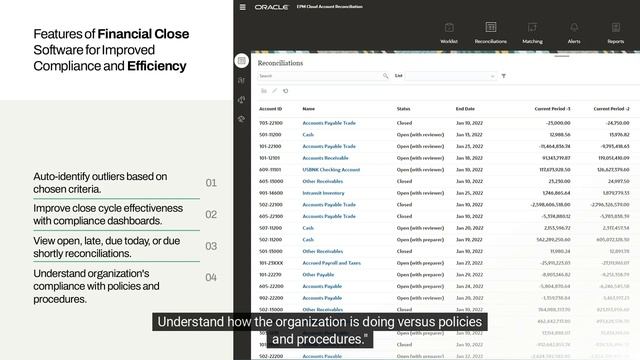This screenshot has width=640, height=360.
Task: Click the amount 25,250.00
Action: 559,181
